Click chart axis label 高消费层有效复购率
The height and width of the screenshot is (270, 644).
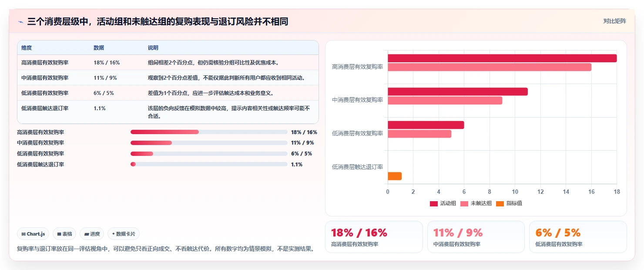coord(357,67)
